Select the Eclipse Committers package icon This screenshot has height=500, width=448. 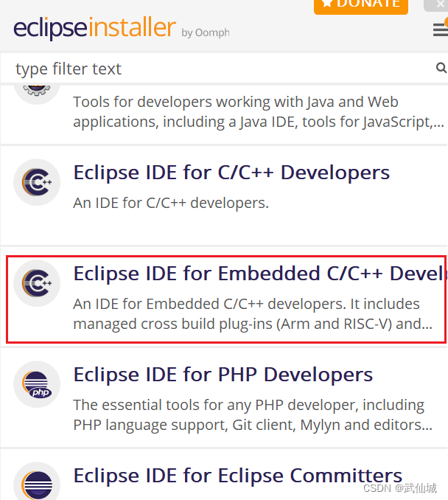tap(37, 482)
